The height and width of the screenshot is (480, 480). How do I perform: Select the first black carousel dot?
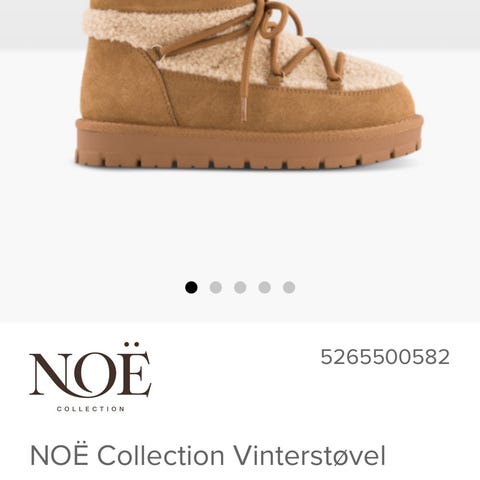[x=191, y=287]
